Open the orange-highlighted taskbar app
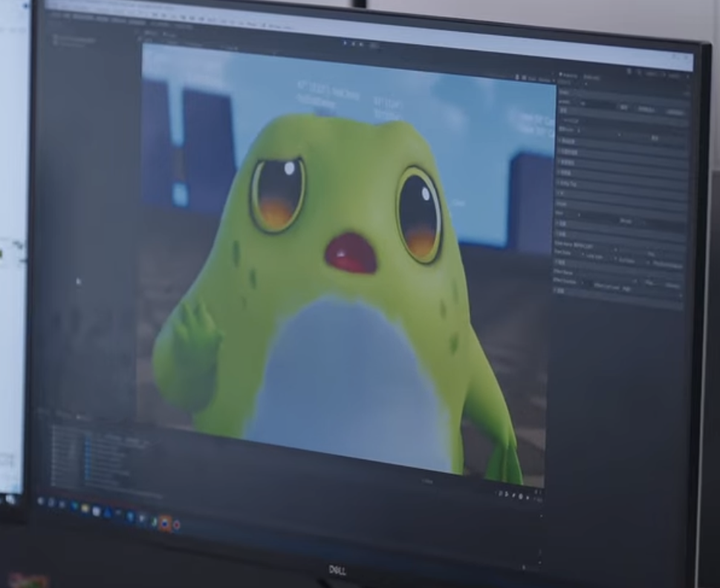The width and height of the screenshot is (720, 588). 164,523
